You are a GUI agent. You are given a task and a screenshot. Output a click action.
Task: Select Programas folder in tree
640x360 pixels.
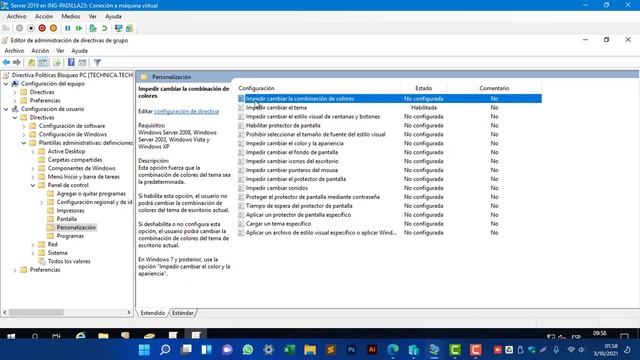coord(70,236)
